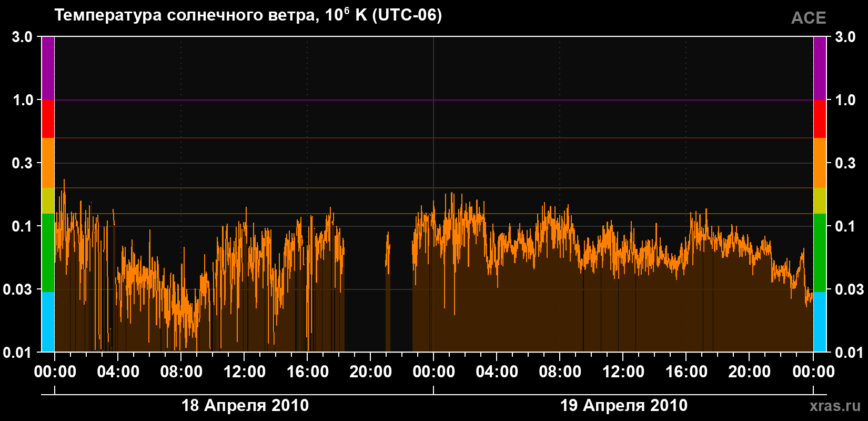
Task: Click the red color band on left scale
Action: click(x=48, y=119)
